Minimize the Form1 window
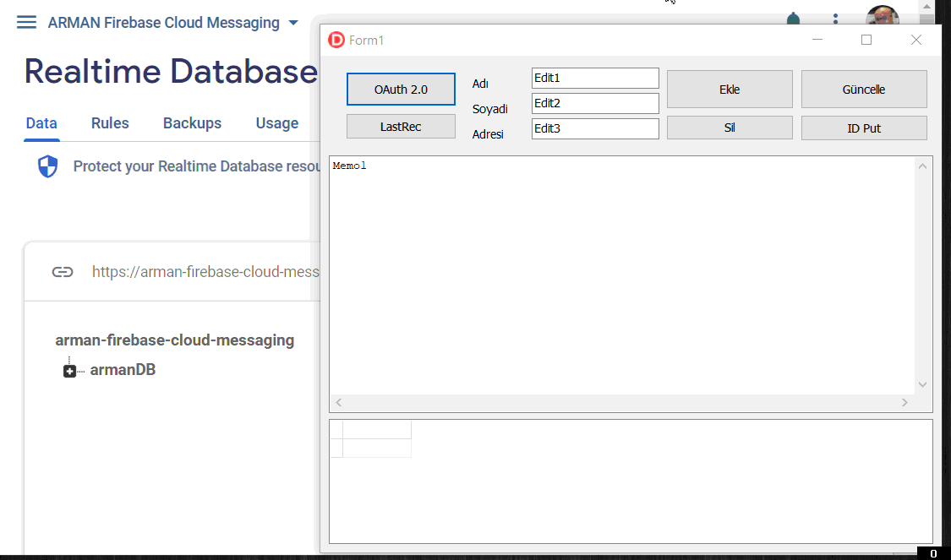Viewport: 951px width, 560px height. click(817, 40)
